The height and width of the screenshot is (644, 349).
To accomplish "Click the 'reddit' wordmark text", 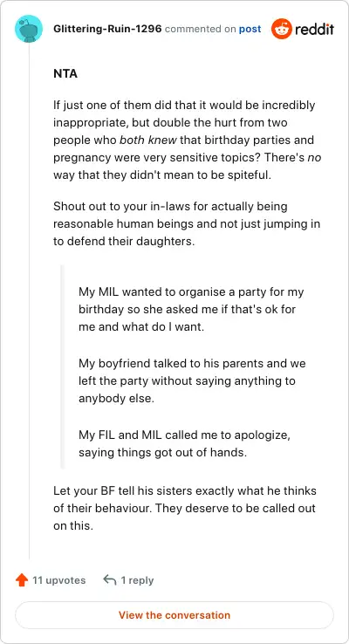I will 314,29.
